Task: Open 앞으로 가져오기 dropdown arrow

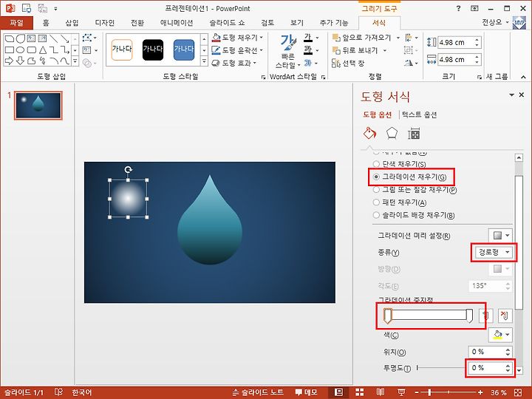Action: 398,38
